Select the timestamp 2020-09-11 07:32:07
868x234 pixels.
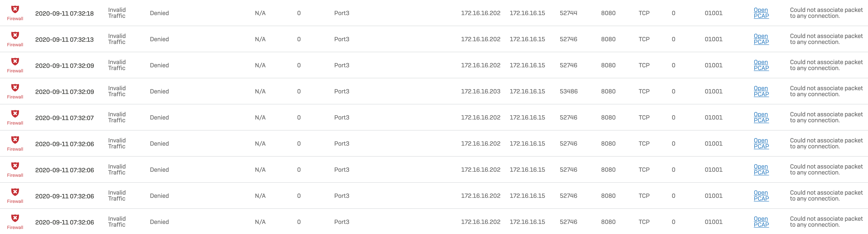click(64, 118)
